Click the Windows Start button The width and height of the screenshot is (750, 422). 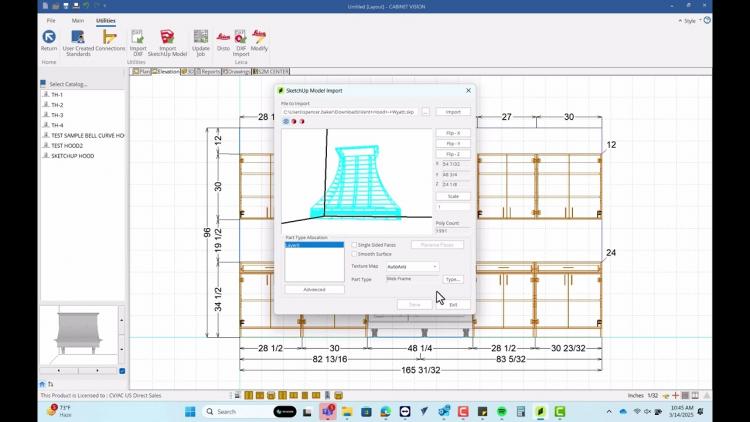coord(190,411)
